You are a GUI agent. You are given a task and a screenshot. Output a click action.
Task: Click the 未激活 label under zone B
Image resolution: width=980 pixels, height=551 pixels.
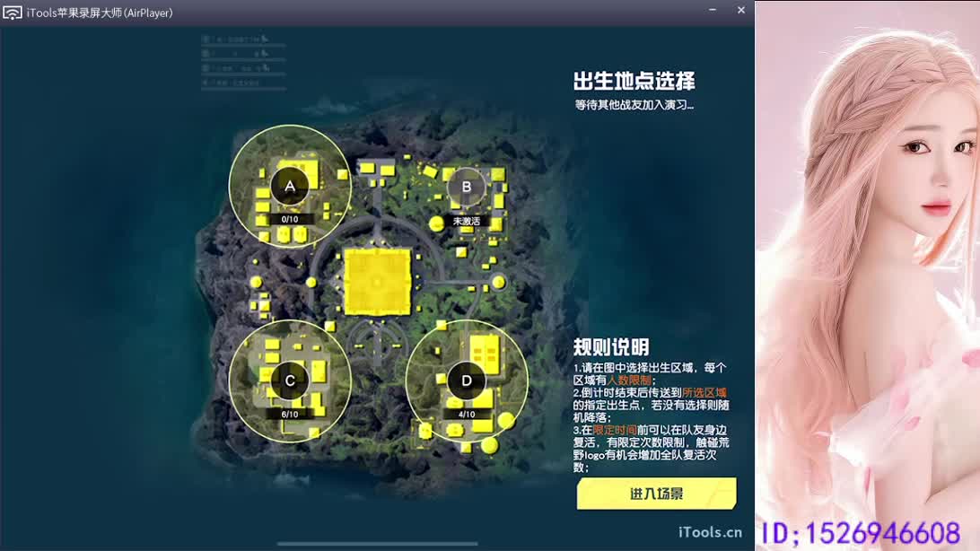tap(467, 221)
